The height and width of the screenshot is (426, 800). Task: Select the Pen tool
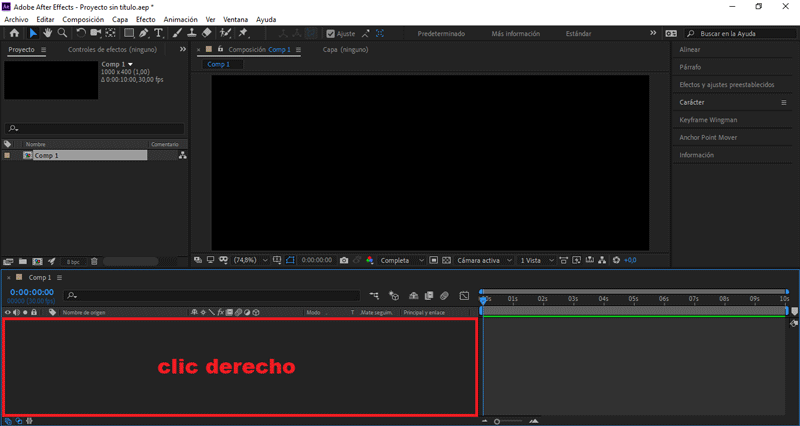(144, 33)
